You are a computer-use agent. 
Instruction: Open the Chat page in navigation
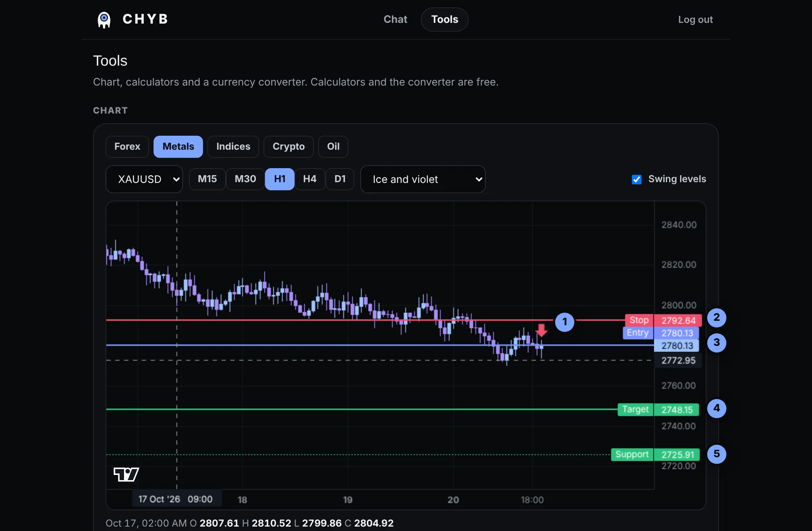pos(395,20)
